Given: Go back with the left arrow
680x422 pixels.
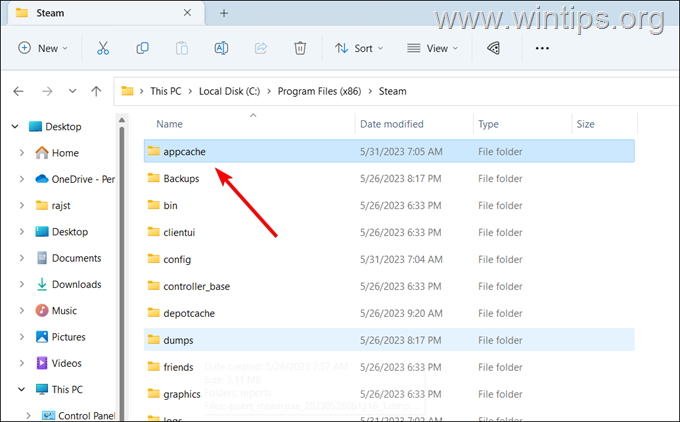Looking at the screenshot, I should tap(18, 91).
